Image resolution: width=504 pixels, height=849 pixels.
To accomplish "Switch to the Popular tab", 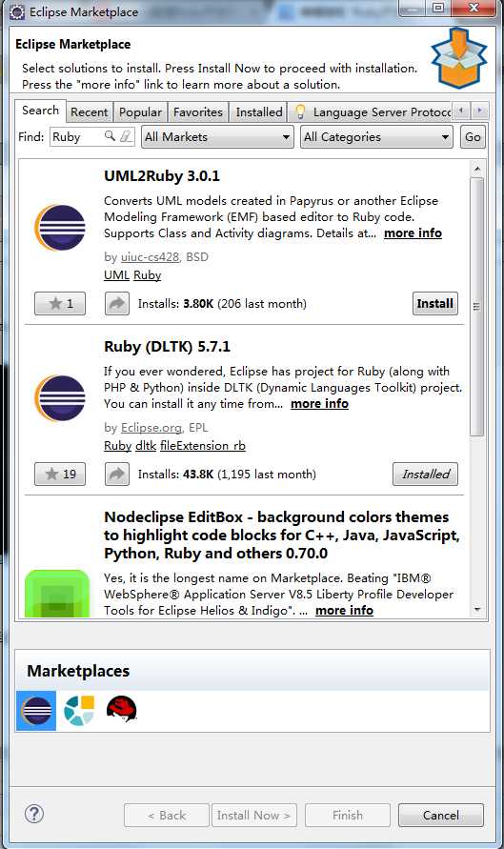I will pyautogui.click(x=140, y=112).
